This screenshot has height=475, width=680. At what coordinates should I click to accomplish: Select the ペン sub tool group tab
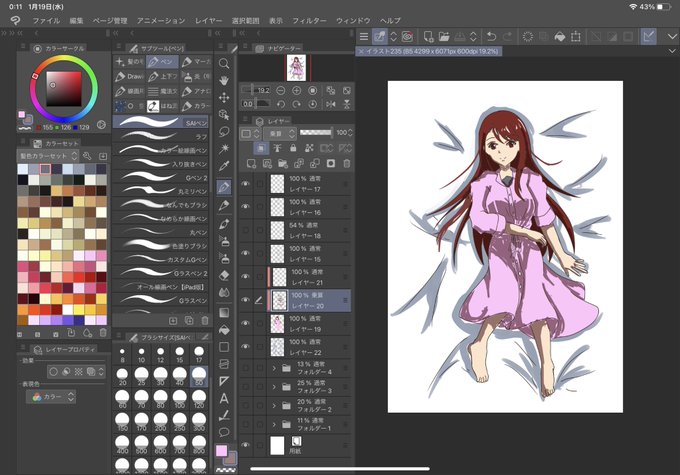162,62
